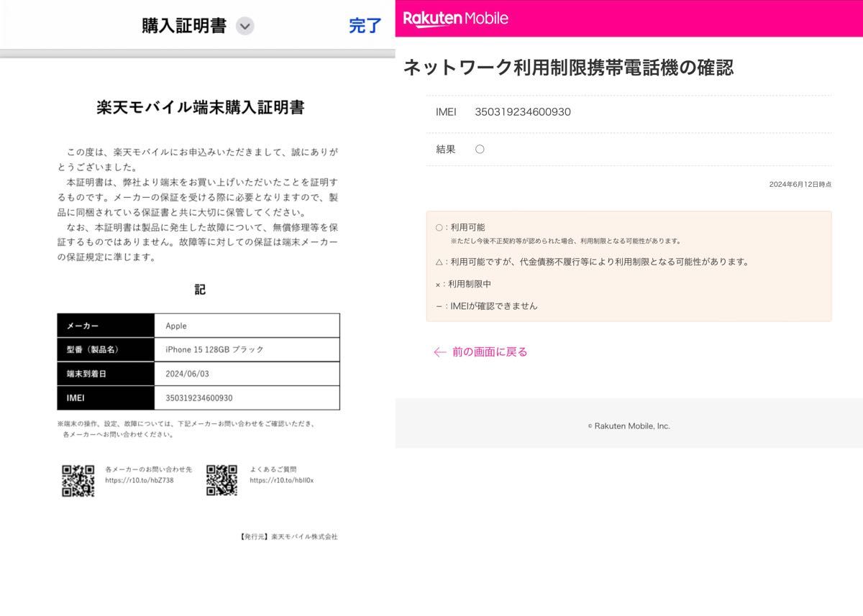Screen dimensions: 863x616
Task: Open the Rakuten Mobile logo
Action: pyautogui.click(x=456, y=18)
